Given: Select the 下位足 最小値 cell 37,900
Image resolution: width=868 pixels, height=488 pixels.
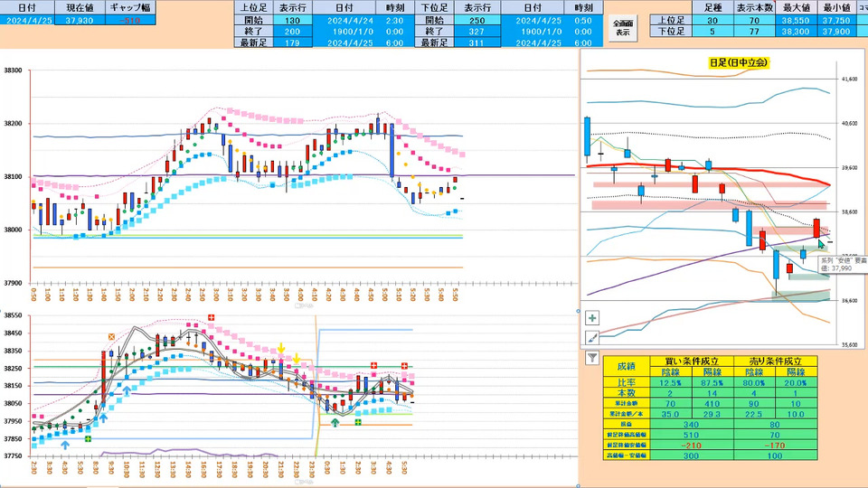Looking at the screenshot, I should pyautogui.click(x=835, y=32).
